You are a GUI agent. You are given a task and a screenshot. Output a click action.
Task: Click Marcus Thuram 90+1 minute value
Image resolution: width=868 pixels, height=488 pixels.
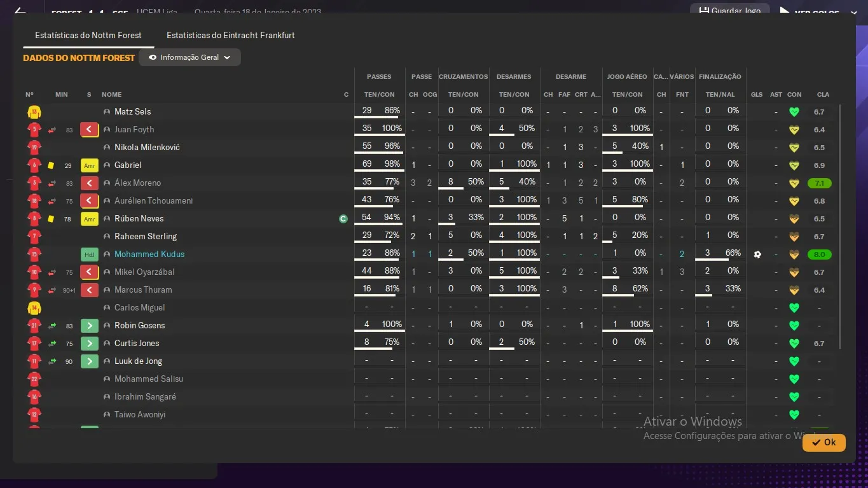(69, 291)
